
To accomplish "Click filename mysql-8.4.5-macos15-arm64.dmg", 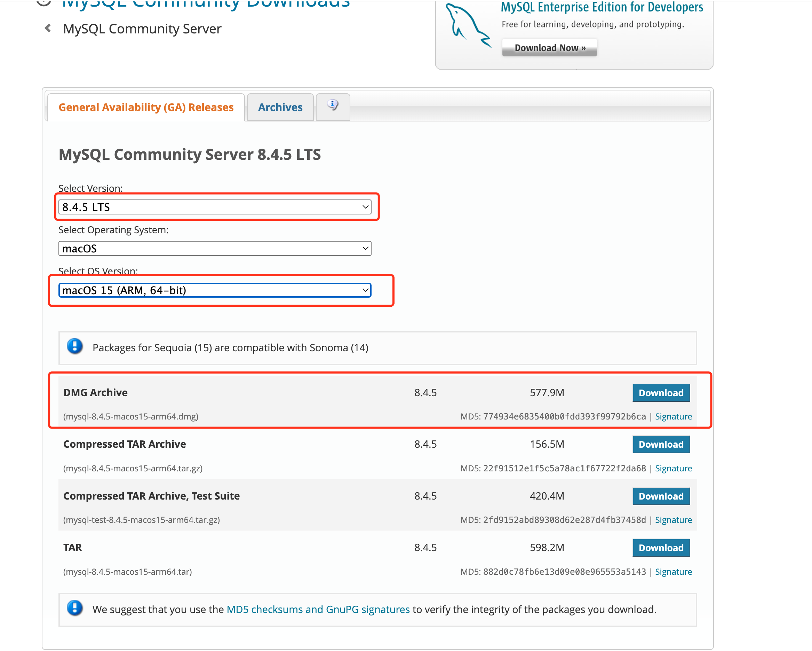I will 131,416.
